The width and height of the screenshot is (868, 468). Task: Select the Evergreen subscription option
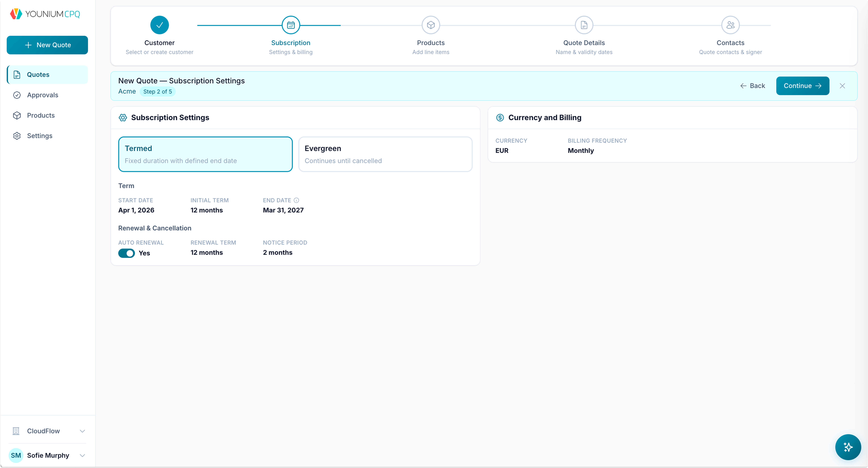tap(385, 154)
